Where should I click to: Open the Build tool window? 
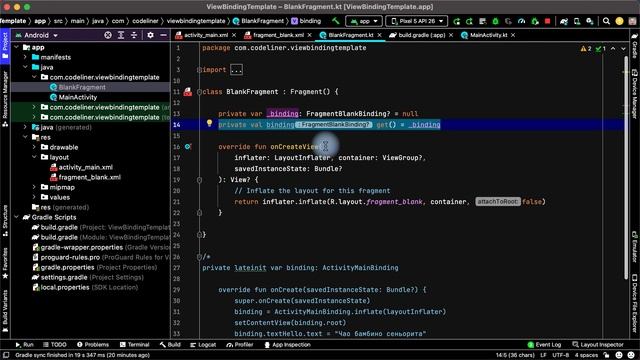170,345
